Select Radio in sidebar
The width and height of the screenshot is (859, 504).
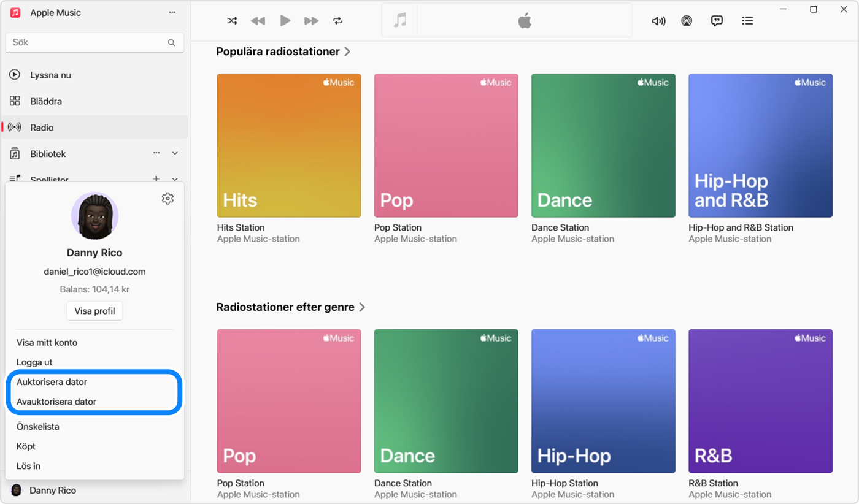click(94, 128)
